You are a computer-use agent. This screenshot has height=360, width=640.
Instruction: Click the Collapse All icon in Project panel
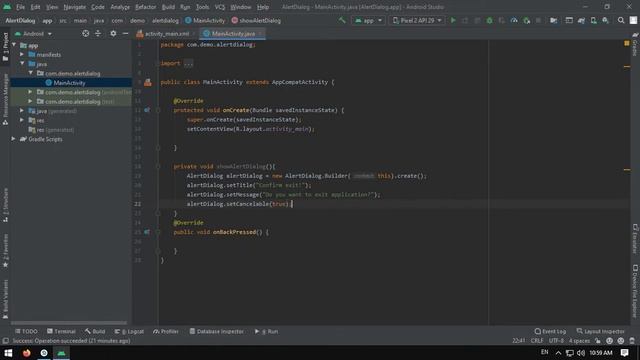point(98,33)
